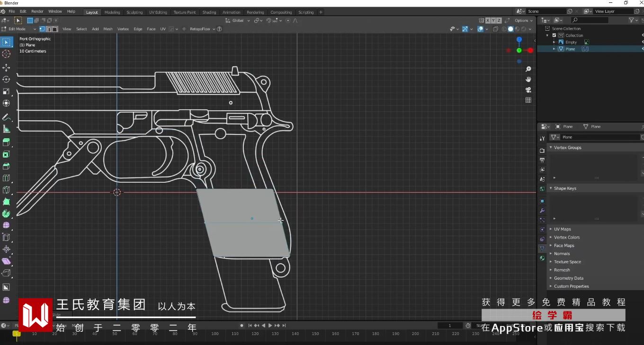Screen dimensions: 644x345
Task: Expand the Empty object in outliner
Action: pyautogui.click(x=554, y=42)
